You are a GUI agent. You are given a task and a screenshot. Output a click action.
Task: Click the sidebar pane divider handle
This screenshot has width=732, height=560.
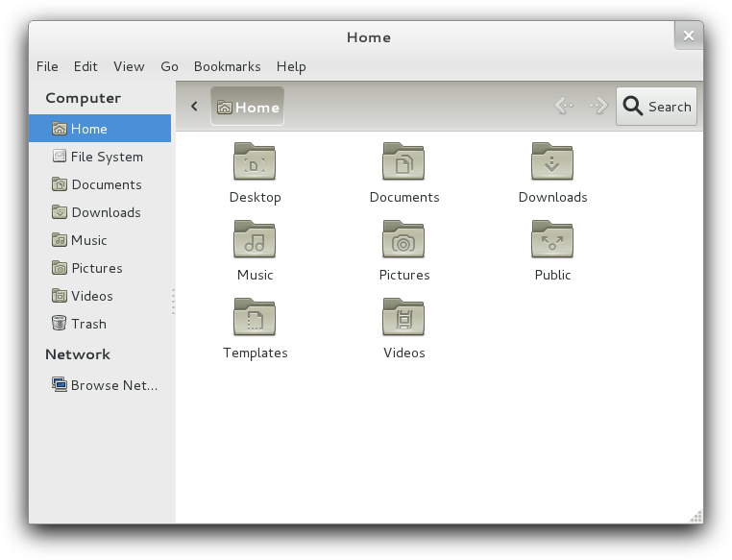(173, 301)
